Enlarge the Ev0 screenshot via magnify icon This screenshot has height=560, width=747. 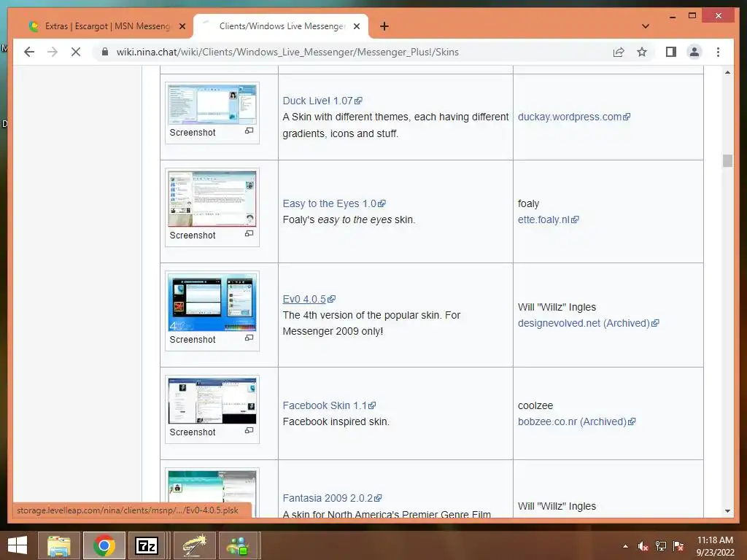249,338
